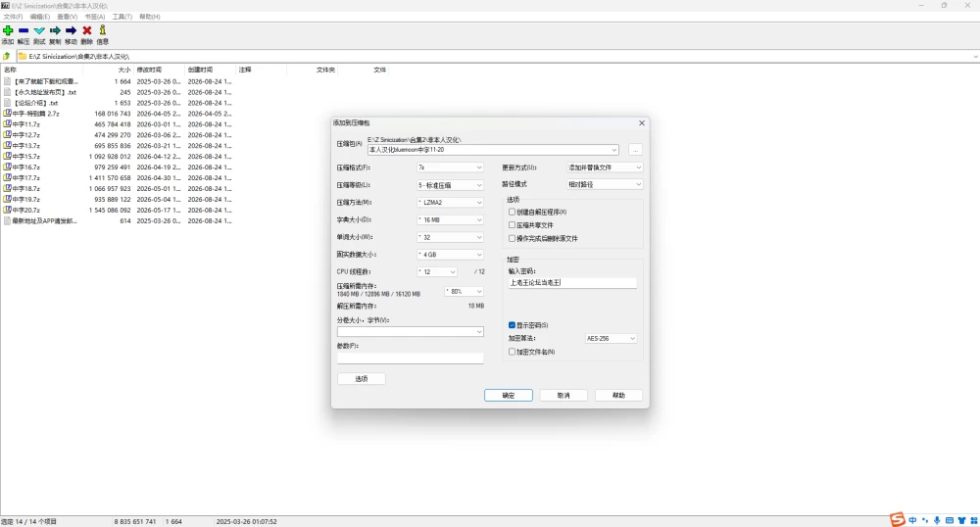Click the 帮助 button in the dialog
Viewport: 980px width, 527px height.
(618, 396)
